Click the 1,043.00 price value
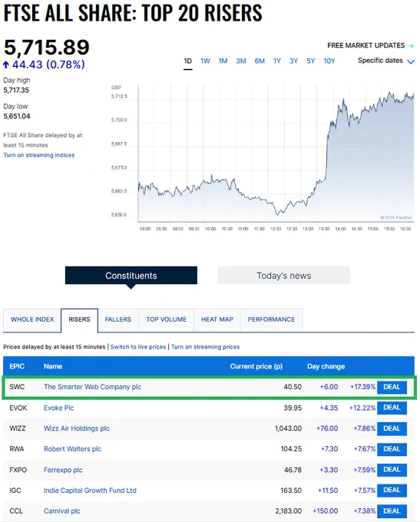420x522 pixels. [289, 428]
